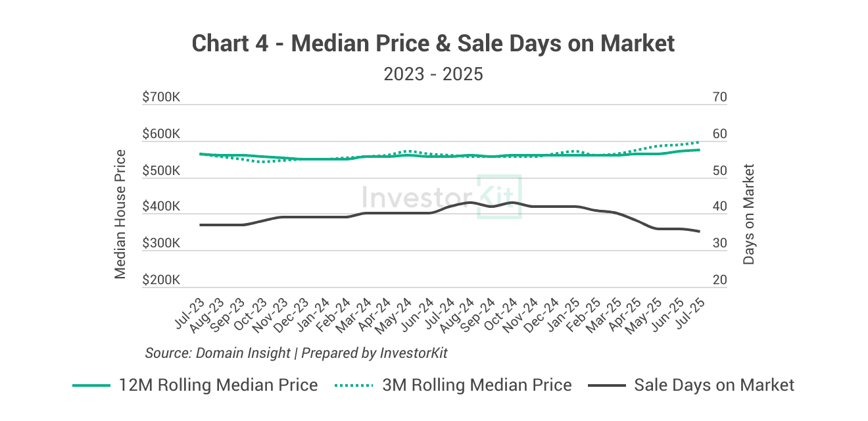Click the $400K left axis label
This screenshot has width=868, height=421.
coord(161,207)
